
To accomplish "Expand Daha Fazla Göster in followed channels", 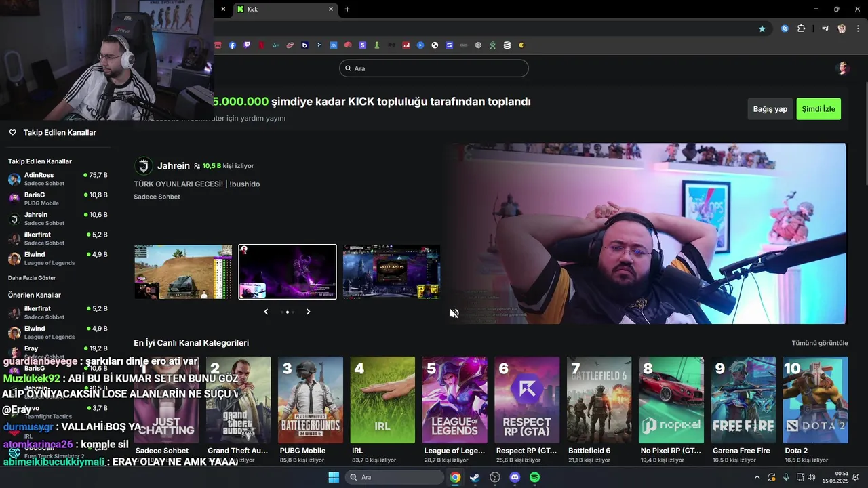I will [32, 278].
